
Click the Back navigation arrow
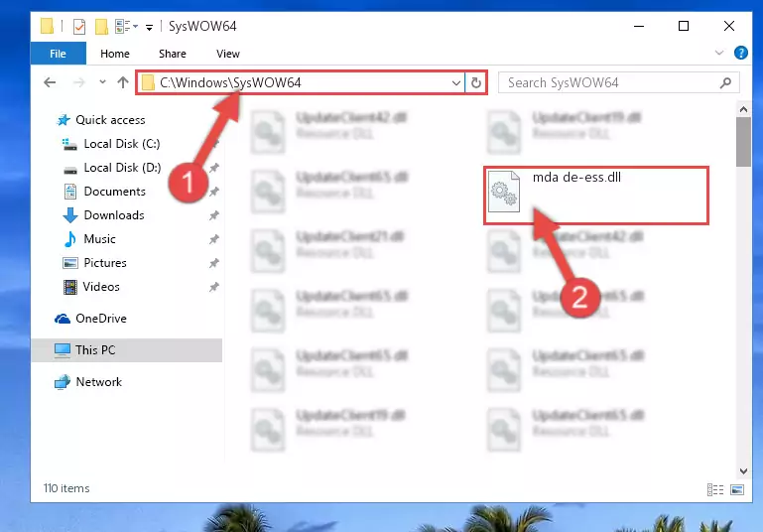coord(50,82)
